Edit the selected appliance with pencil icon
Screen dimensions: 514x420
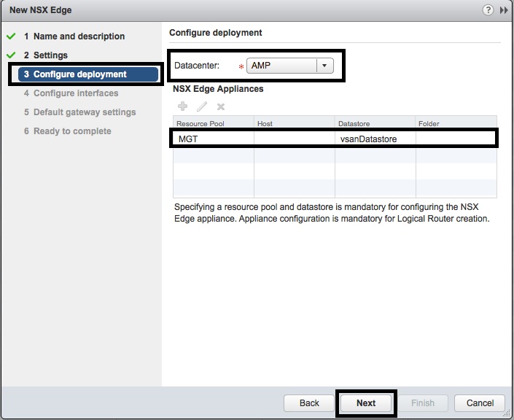[202, 106]
